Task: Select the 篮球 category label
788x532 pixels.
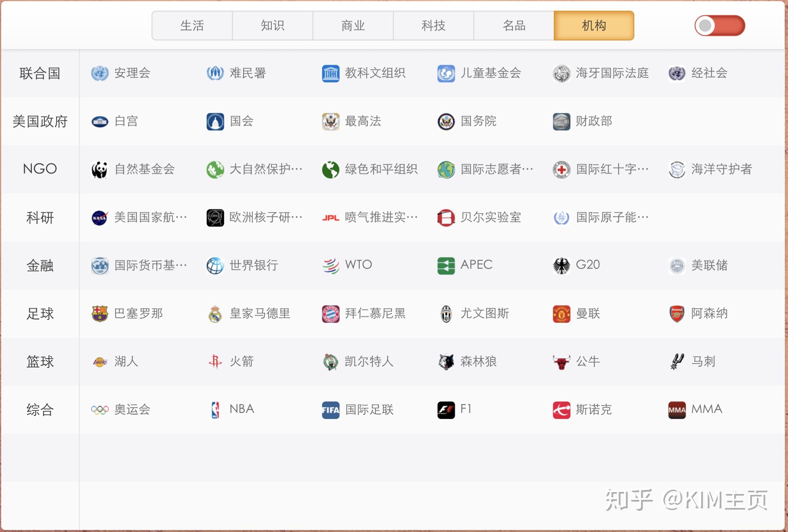Action: [40, 362]
